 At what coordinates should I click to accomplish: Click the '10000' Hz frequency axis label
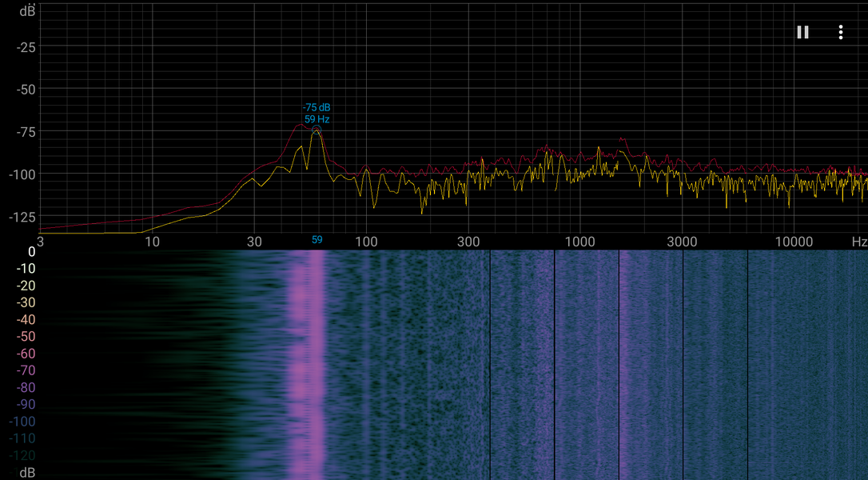pos(794,242)
